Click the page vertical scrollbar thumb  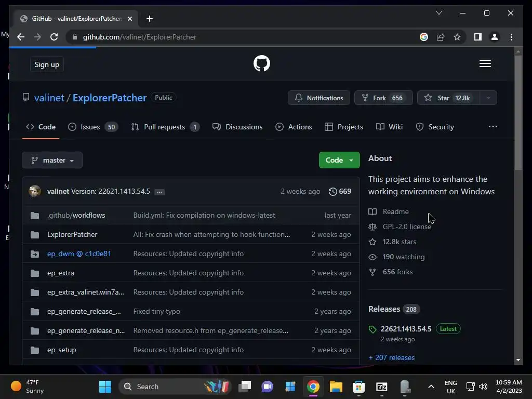[x=518, y=112]
